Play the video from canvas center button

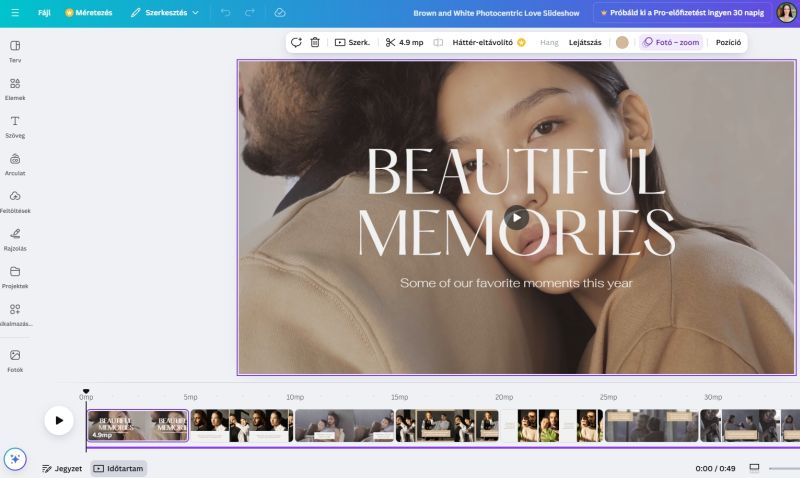point(516,218)
